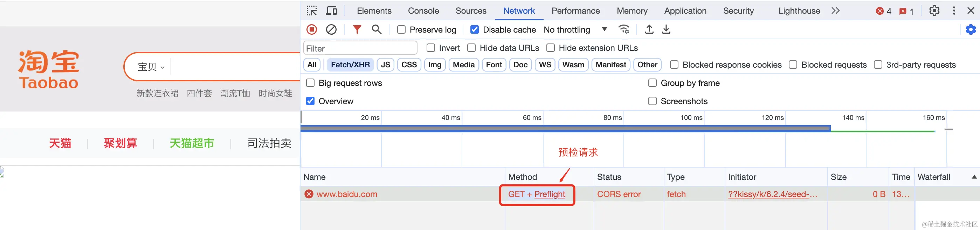Click the export HAR download icon
The width and height of the screenshot is (980, 230).
click(x=666, y=29)
